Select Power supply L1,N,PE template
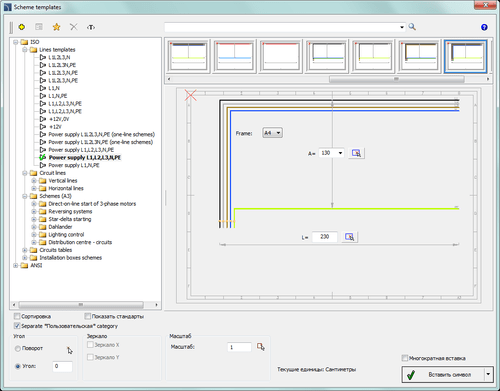Image resolution: width=500 pixels, height=391 pixels. point(69,165)
